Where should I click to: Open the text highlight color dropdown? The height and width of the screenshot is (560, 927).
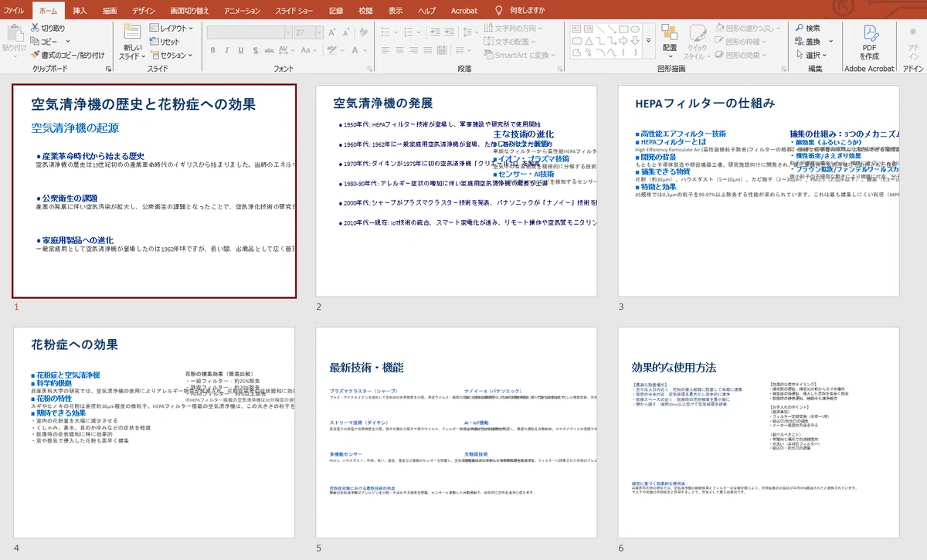(342, 50)
